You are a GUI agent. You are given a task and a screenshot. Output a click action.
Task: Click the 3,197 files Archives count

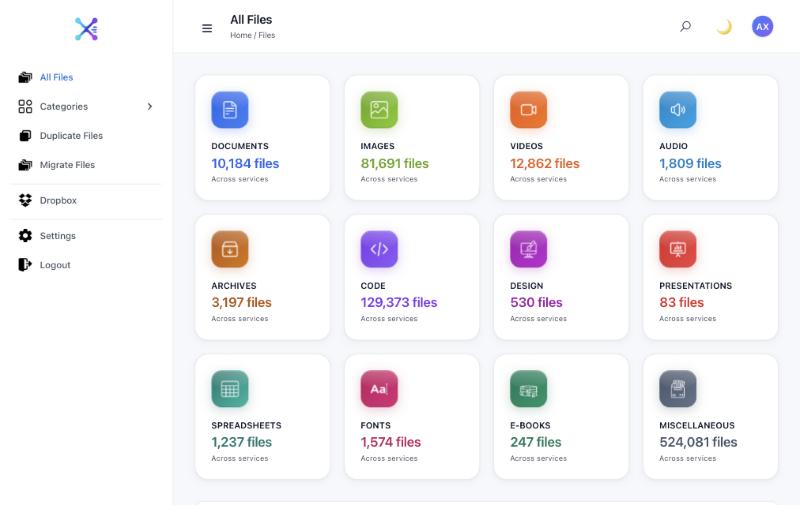[241, 302]
